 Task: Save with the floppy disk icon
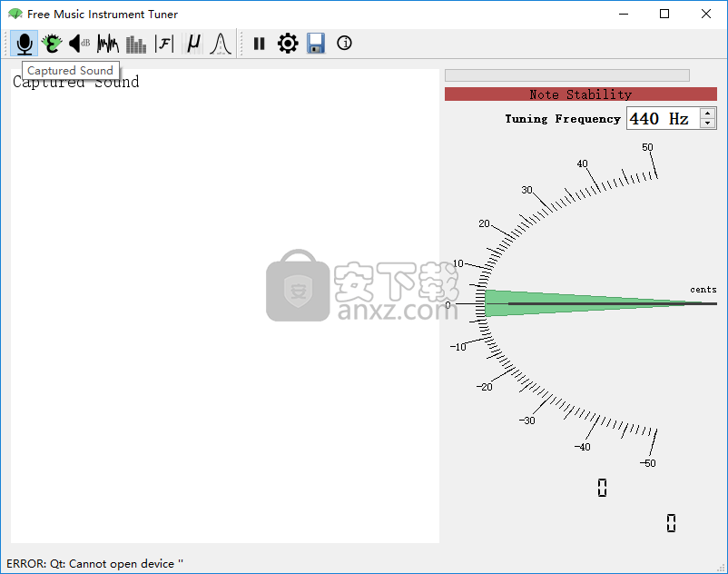click(x=316, y=44)
